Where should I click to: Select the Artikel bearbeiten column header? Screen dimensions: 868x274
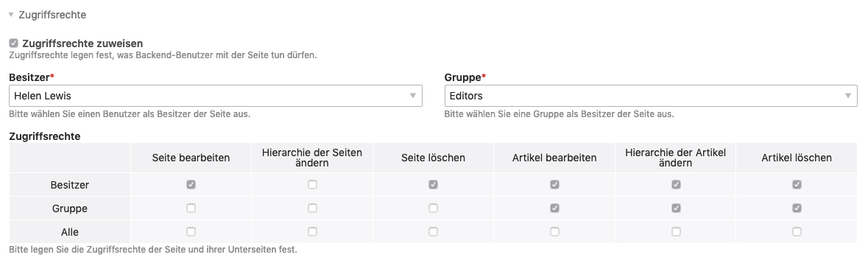pyautogui.click(x=554, y=158)
